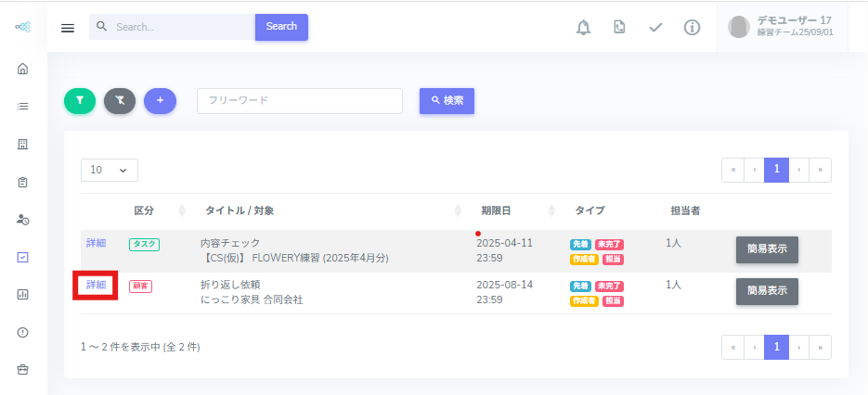The width and height of the screenshot is (868, 395).
Task: Click 簡易表示 button for 内容チェック row
Action: click(x=767, y=250)
